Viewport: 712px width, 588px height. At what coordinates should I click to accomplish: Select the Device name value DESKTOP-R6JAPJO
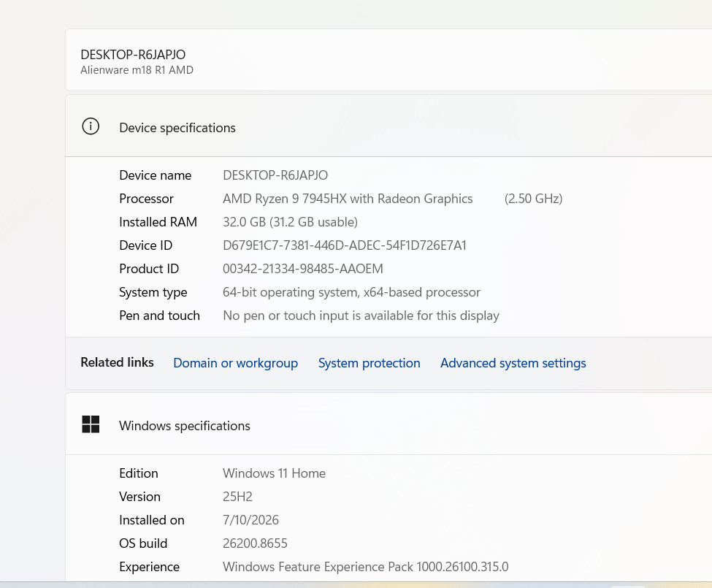[x=275, y=175]
